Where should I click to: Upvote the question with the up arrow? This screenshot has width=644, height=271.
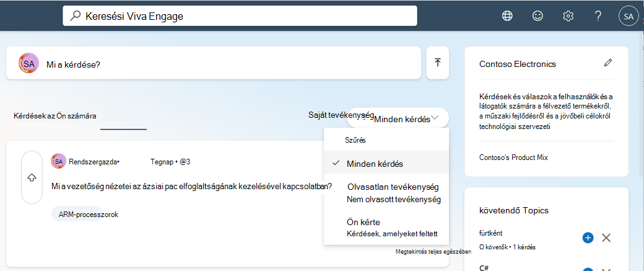32,177
